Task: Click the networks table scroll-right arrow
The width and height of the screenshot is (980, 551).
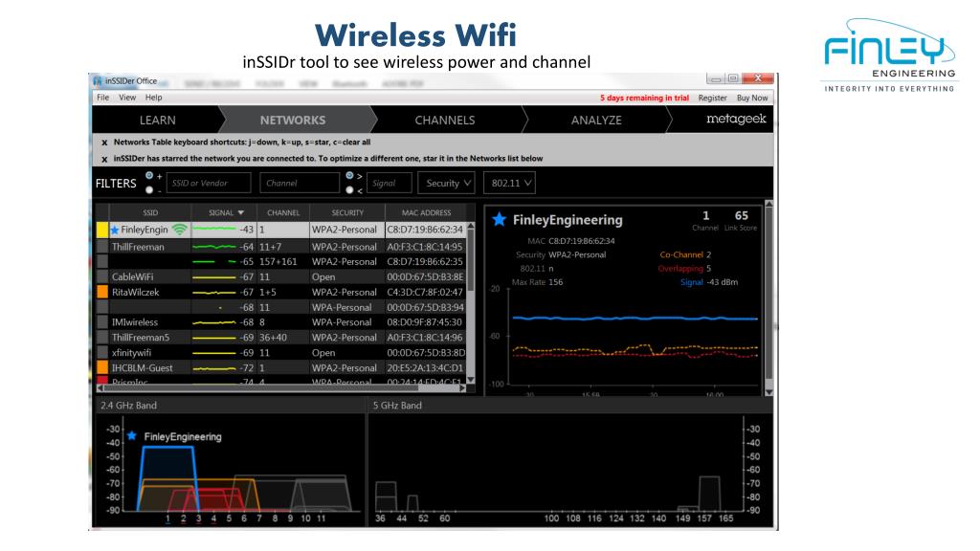Action: click(x=462, y=388)
